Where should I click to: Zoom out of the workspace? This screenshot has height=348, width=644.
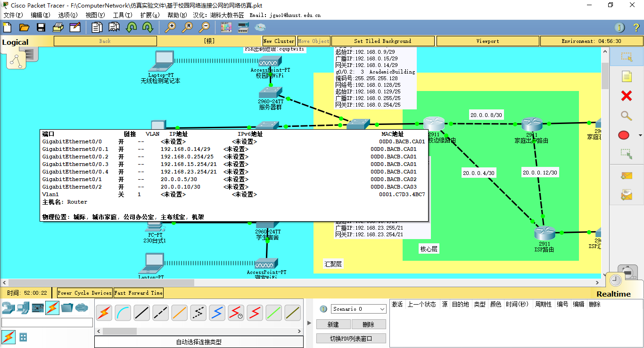[x=204, y=27]
